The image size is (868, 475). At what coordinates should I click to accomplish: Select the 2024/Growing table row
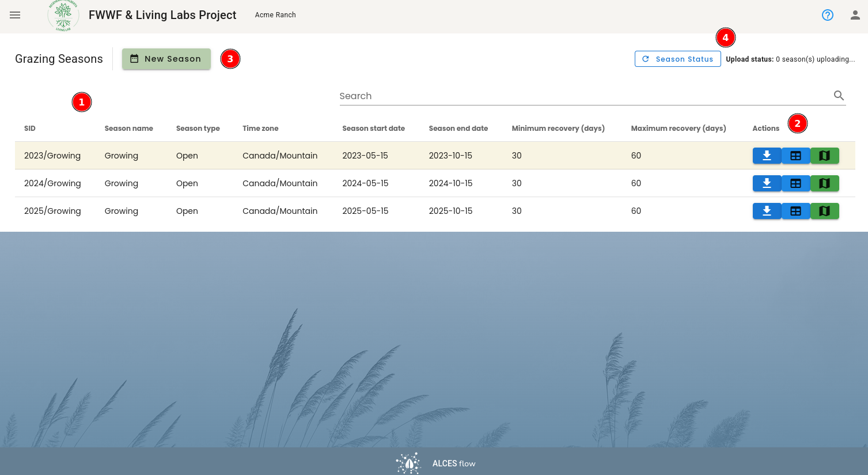click(435, 183)
